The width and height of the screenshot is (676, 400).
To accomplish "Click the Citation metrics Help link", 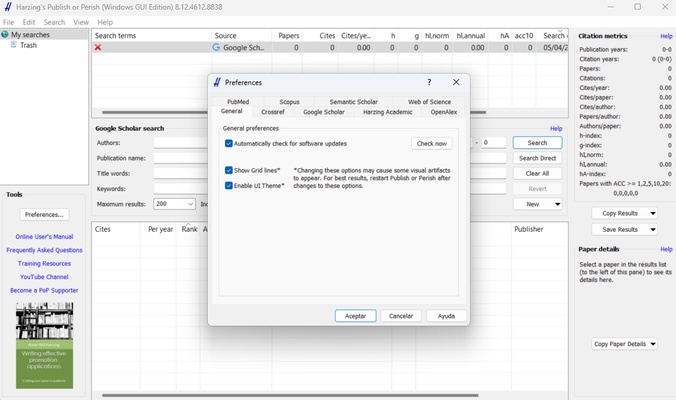I will (666, 36).
